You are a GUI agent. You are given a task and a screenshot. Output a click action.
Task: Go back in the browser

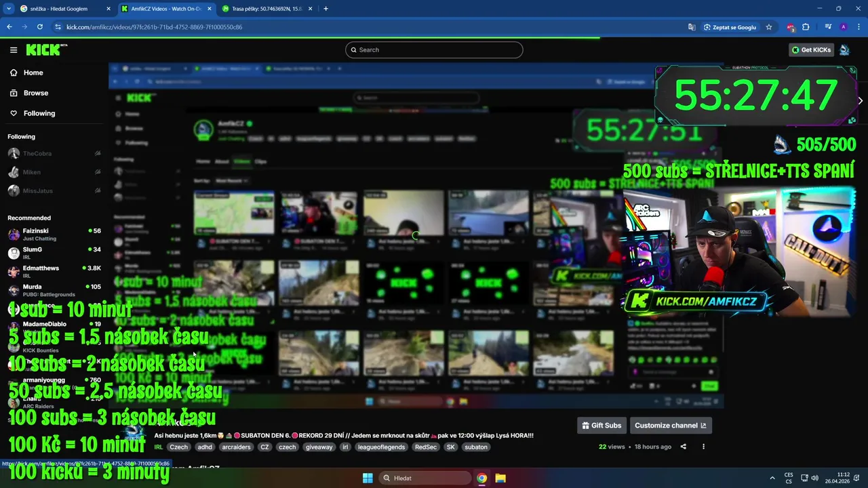tap(9, 27)
